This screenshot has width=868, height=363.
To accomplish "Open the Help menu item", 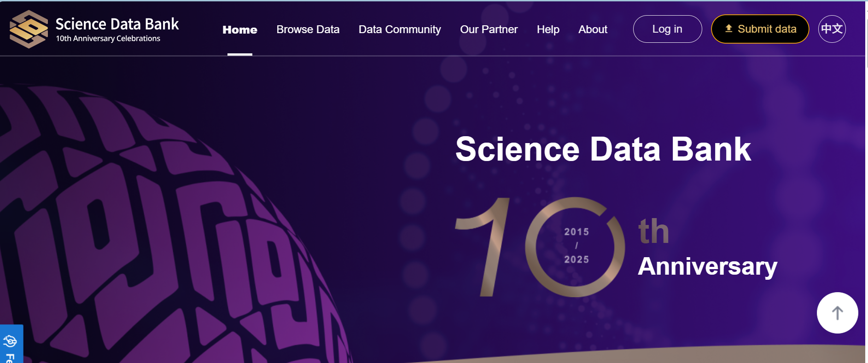I will [x=548, y=29].
